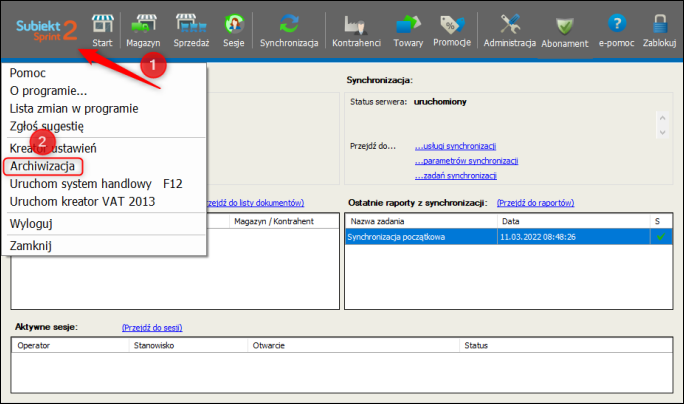Sort reports by Data column header
The image size is (684, 404).
pos(574,221)
